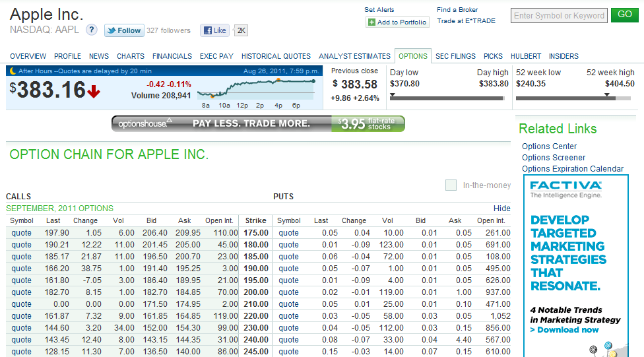Open put quote for strike 230.00
644x357 pixels.
(x=288, y=328)
